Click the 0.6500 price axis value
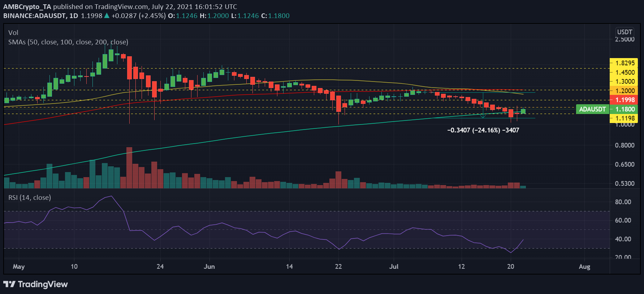The width and height of the screenshot is (644, 294). [624, 164]
